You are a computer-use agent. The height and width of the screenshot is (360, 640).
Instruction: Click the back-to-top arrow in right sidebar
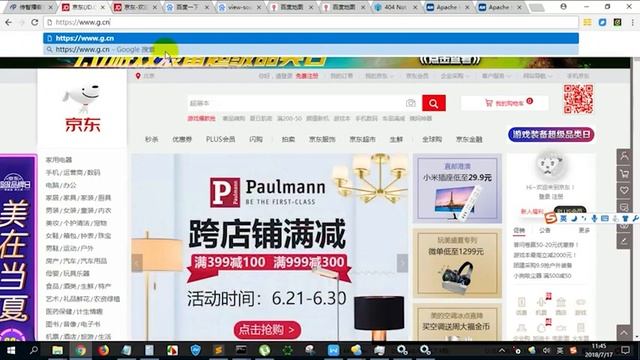click(624, 333)
